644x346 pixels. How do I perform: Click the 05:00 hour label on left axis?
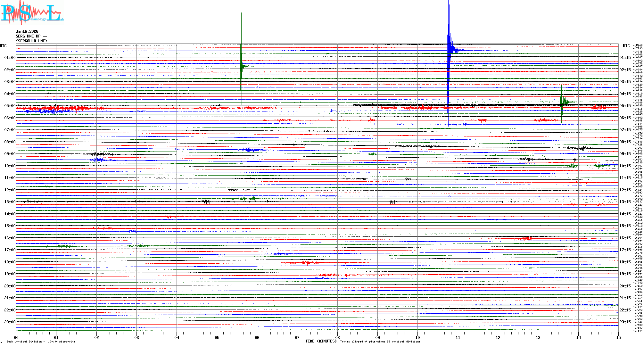(10, 106)
